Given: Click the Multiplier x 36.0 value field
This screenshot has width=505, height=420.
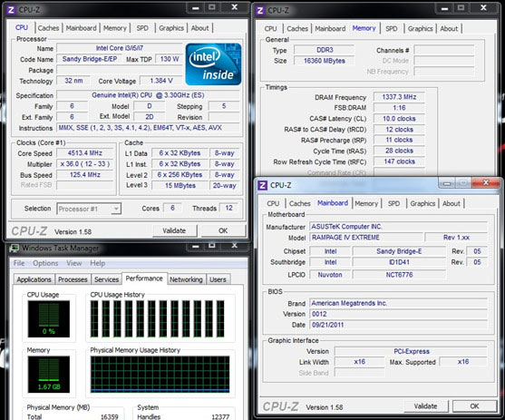Looking at the screenshot, I should click(x=85, y=164).
